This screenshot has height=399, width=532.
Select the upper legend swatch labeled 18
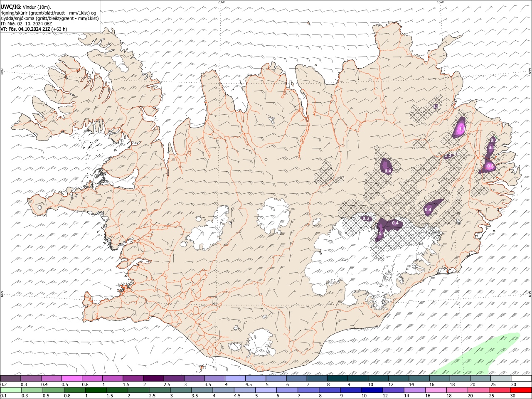(460, 378)
